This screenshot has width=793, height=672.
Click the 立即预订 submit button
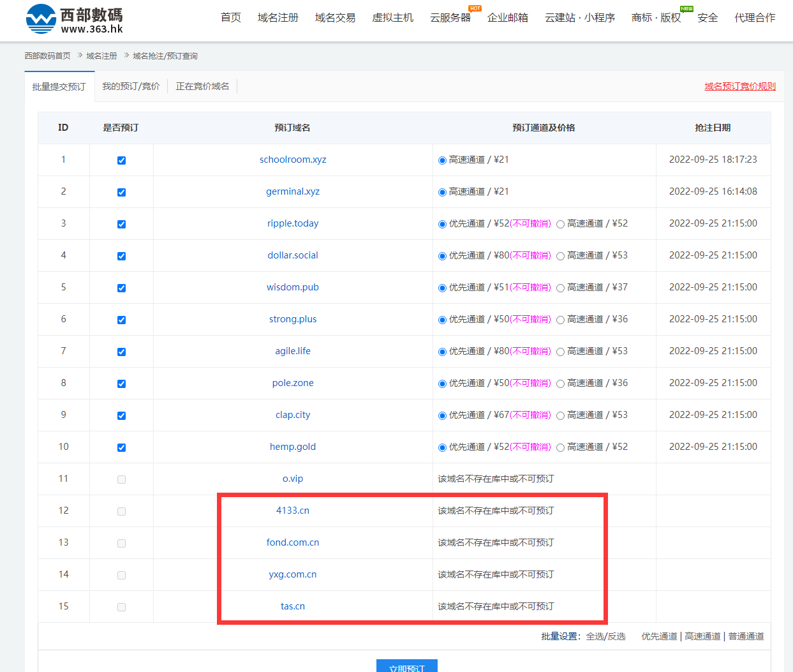coord(407,667)
